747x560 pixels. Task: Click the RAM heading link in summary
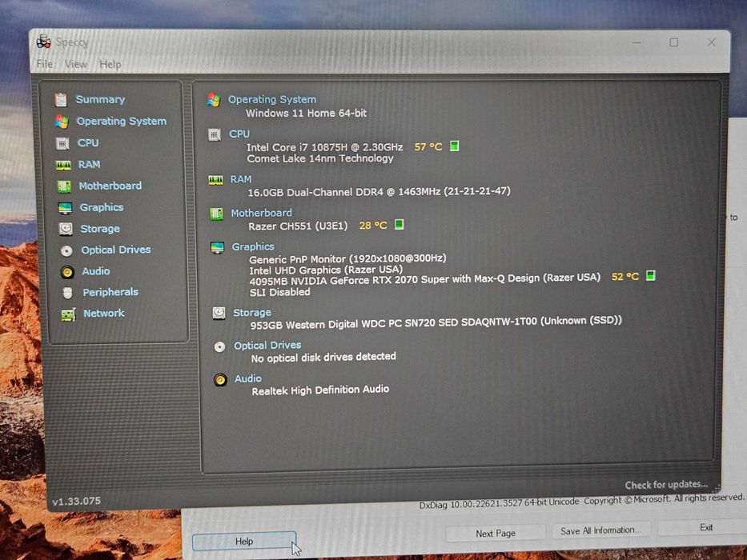click(240, 179)
